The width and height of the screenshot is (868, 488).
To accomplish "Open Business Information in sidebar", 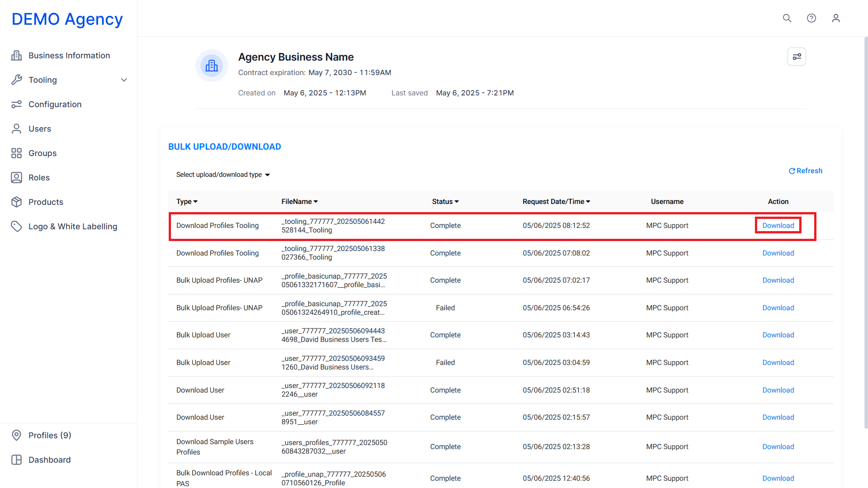I will tap(69, 56).
